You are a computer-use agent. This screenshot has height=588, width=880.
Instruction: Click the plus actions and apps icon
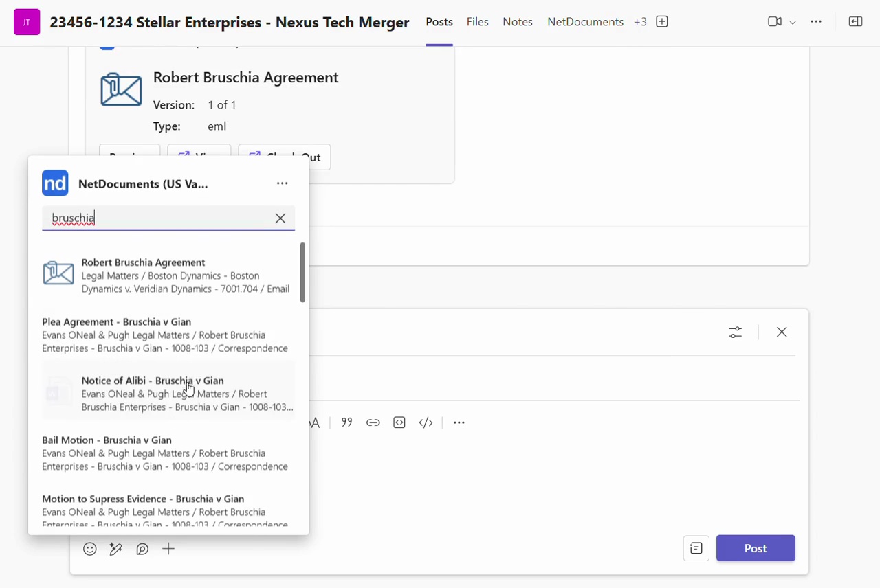tap(168, 549)
